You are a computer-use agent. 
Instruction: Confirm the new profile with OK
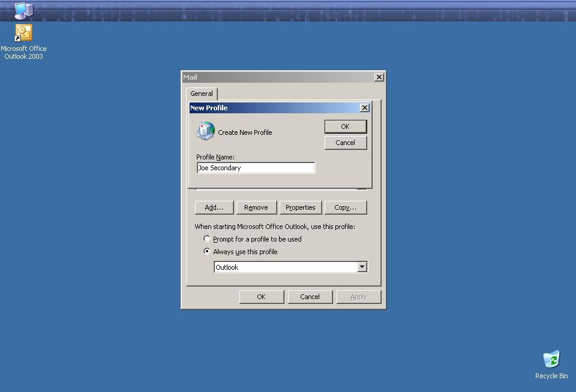pos(346,126)
